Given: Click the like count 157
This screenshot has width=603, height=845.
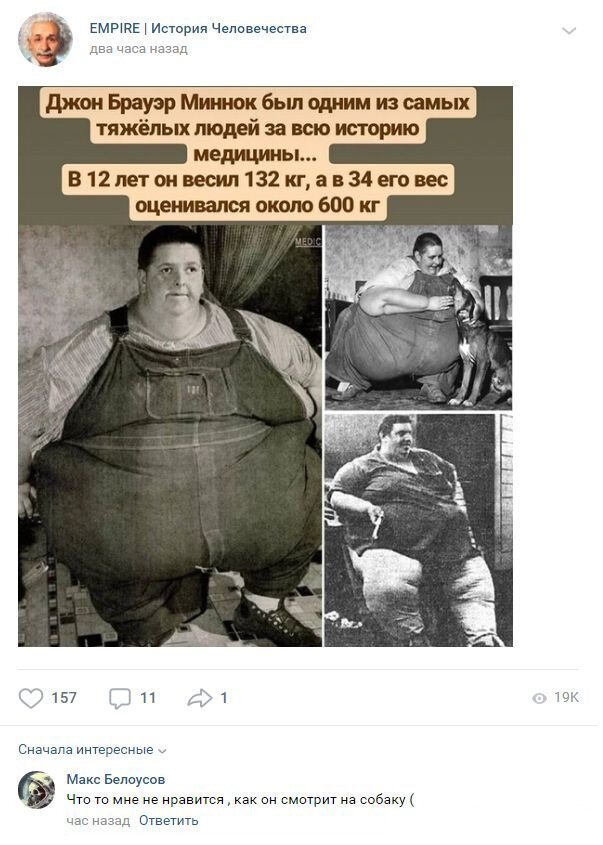Looking at the screenshot, I should click(64, 698).
